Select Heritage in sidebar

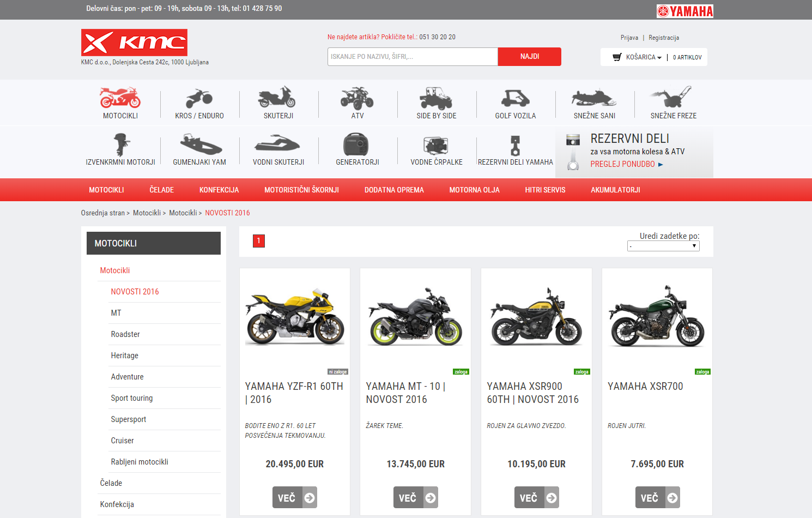tap(125, 356)
